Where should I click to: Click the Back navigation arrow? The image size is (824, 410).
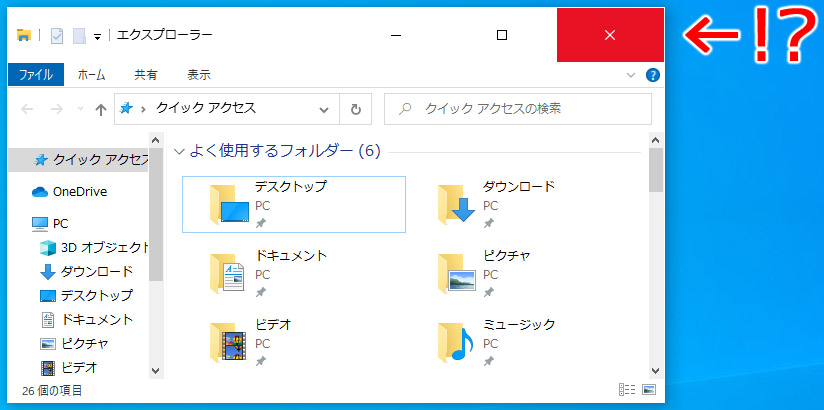27,109
